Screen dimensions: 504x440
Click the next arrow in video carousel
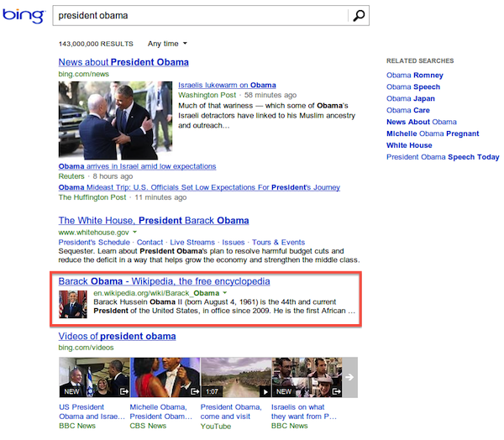tap(349, 377)
